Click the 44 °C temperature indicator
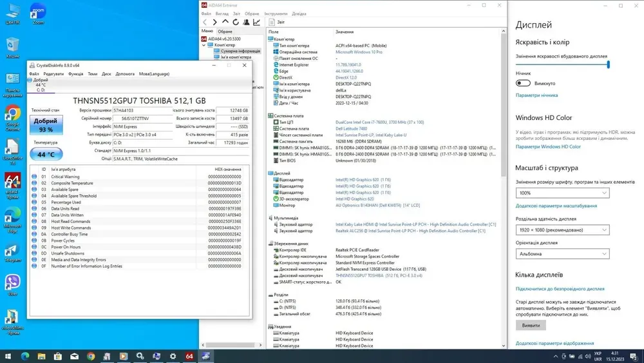The width and height of the screenshot is (644, 363). tap(45, 154)
